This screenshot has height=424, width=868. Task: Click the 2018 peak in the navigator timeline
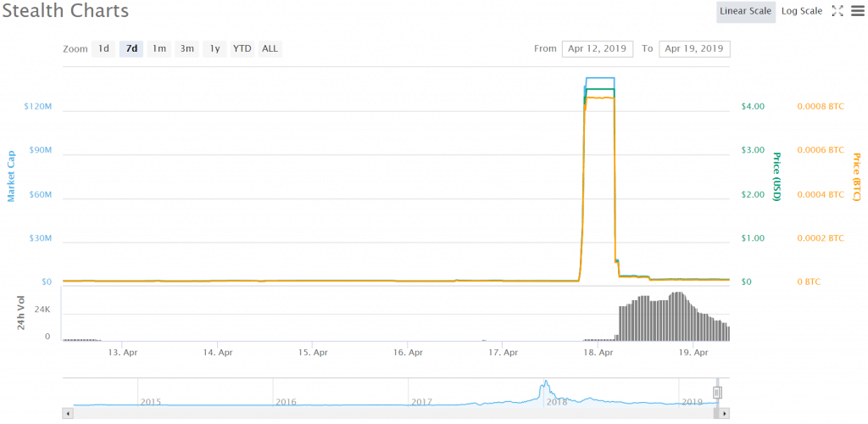pos(547,386)
